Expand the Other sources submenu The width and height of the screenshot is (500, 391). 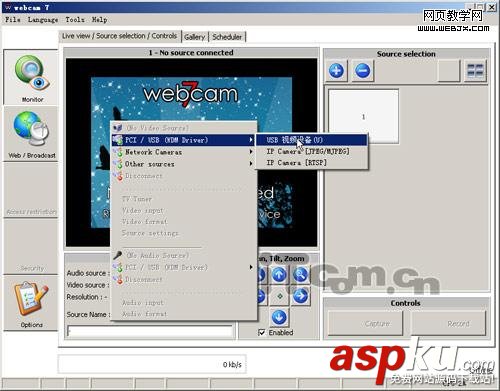184,164
